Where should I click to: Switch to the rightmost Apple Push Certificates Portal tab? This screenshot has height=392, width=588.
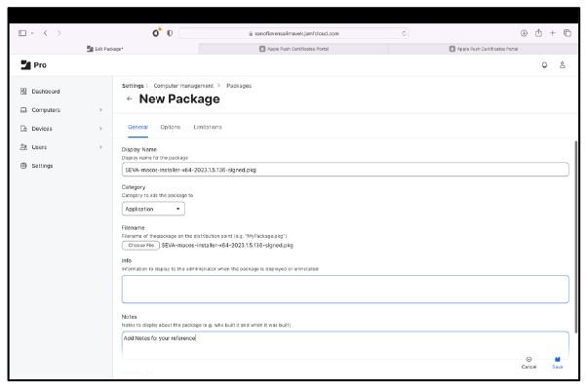point(483,49)
